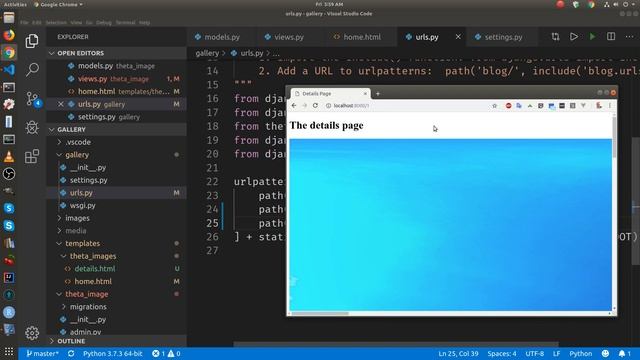The width and height of the screenshot is (640, 360).
Task: Close the urls.py editor tab
Action: pyautogui.click(x=458, y=37)
